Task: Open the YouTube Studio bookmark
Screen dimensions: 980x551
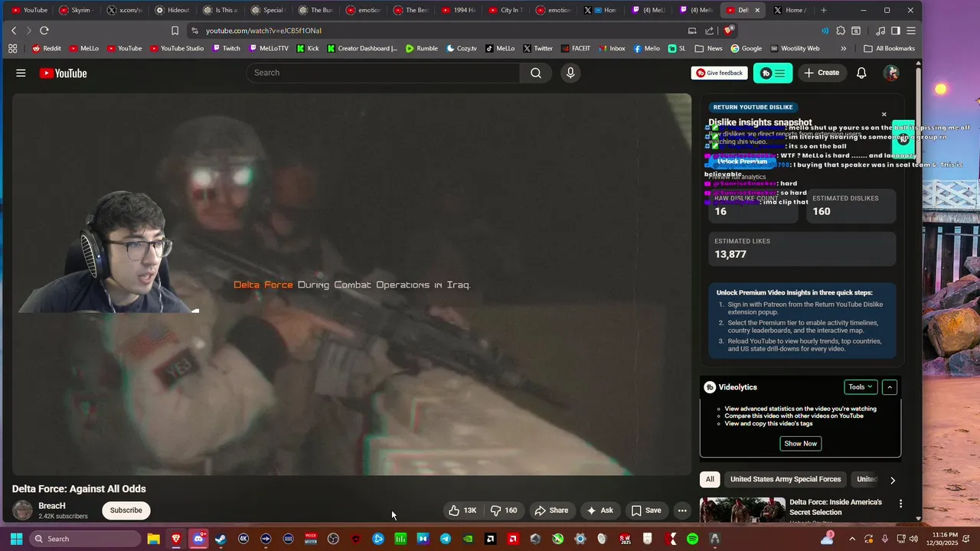Action: pos(177,48)
